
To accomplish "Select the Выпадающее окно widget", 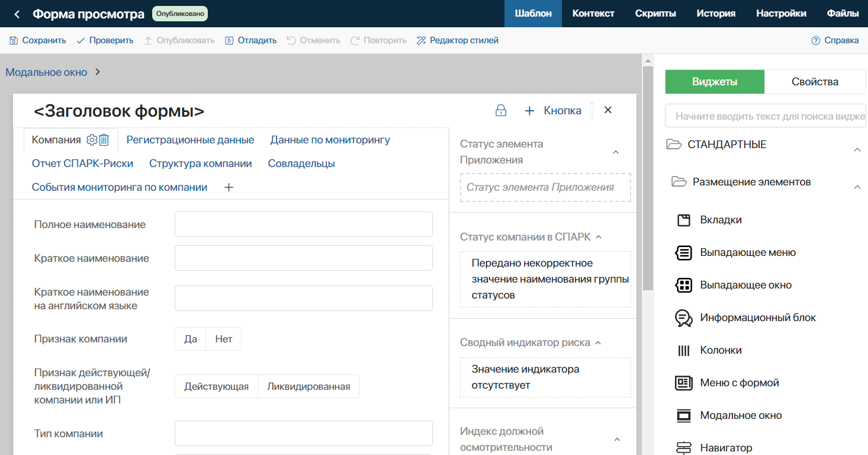I will (x=734, y=285).
